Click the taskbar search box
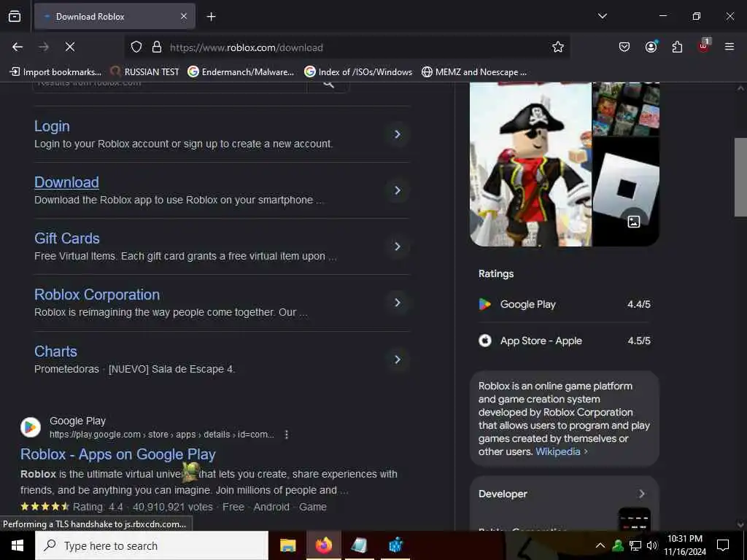Image resolution: width=747 pixels, height=560 pixels. [152, 545]
